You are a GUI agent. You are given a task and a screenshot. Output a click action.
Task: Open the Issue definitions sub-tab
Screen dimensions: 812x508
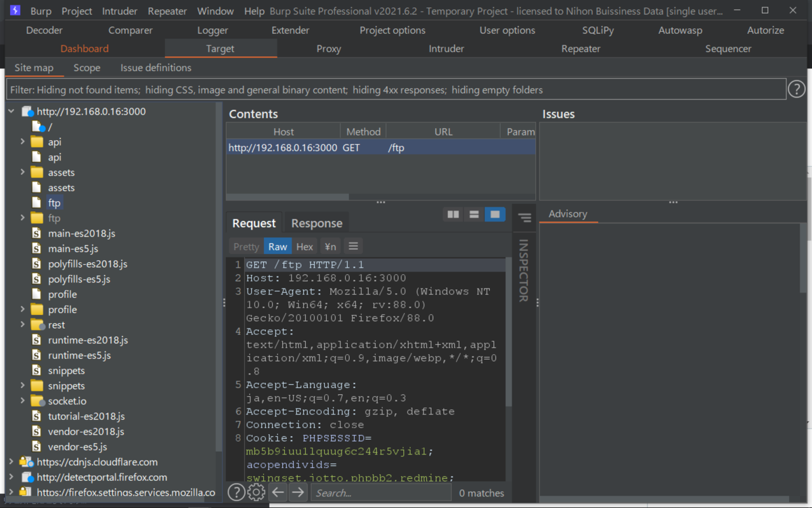coord(156,68)
